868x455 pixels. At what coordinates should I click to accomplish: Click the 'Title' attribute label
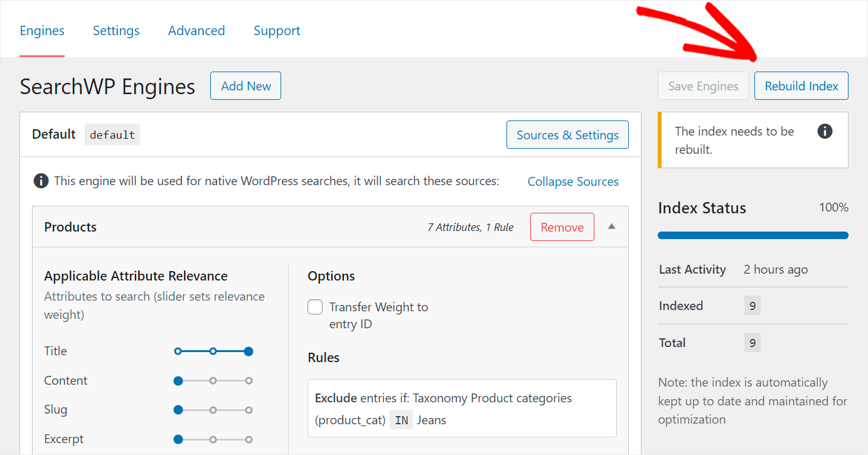55,351
